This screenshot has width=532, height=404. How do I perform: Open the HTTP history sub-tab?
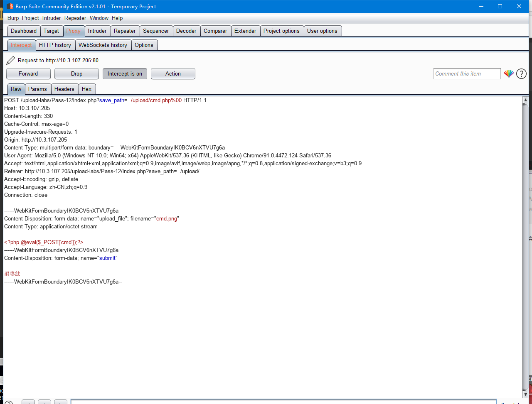55,45
